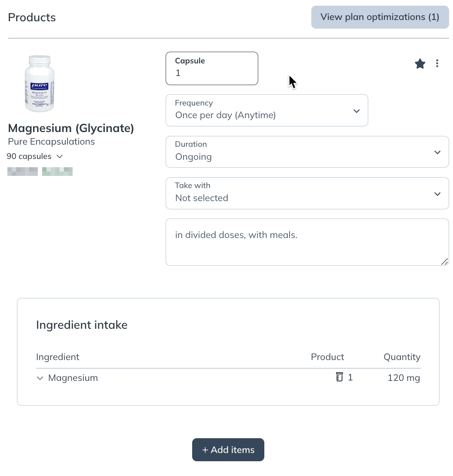This screenshot has height=476, width=453.
Task: Click the Pure Encapsulations brand name
Action: [51, 142]
